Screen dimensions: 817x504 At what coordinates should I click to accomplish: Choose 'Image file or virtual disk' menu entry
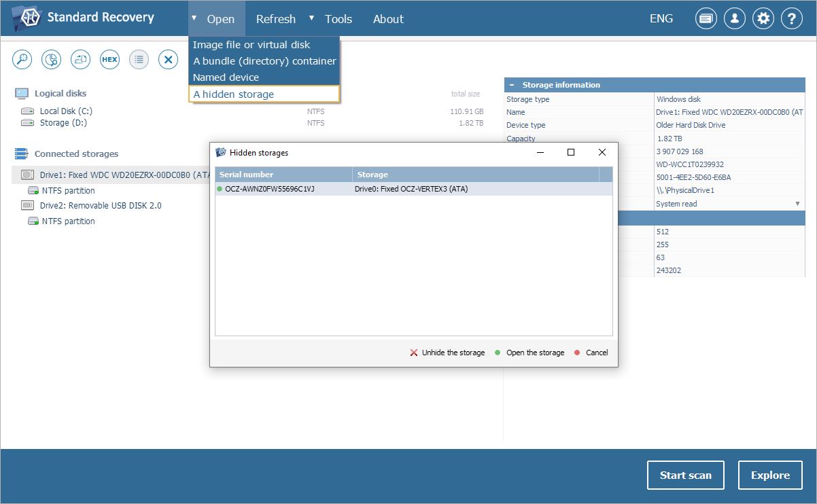click(x=251, y=45)
